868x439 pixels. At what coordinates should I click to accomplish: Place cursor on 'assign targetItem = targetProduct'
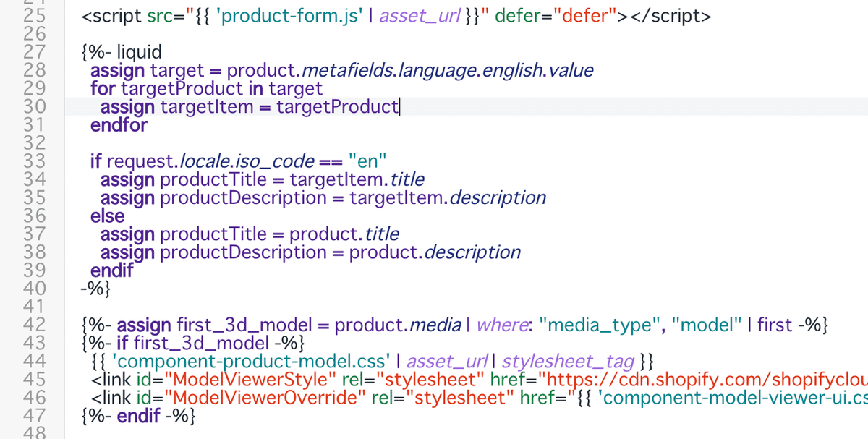pyautogui.click(x=250, y=107)
